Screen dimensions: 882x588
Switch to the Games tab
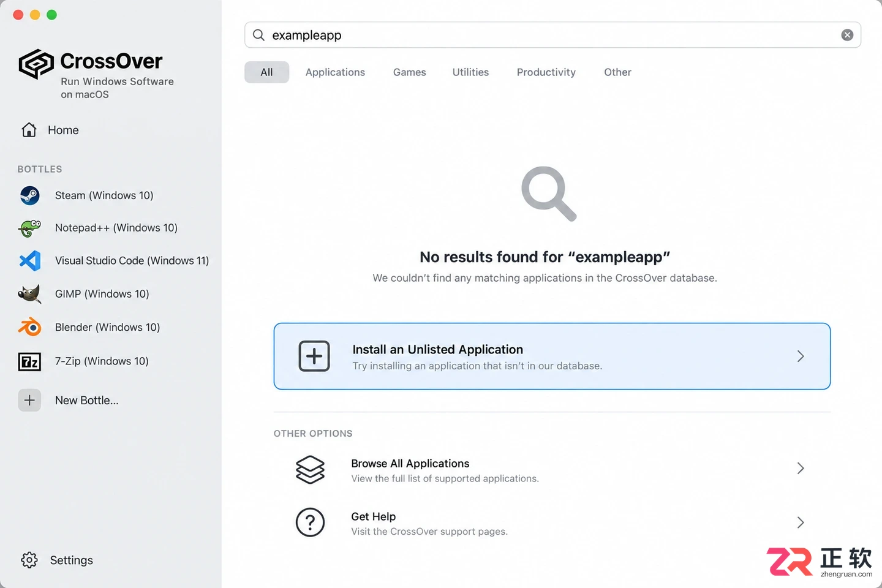pyautogui.click(x=409, y=72)
